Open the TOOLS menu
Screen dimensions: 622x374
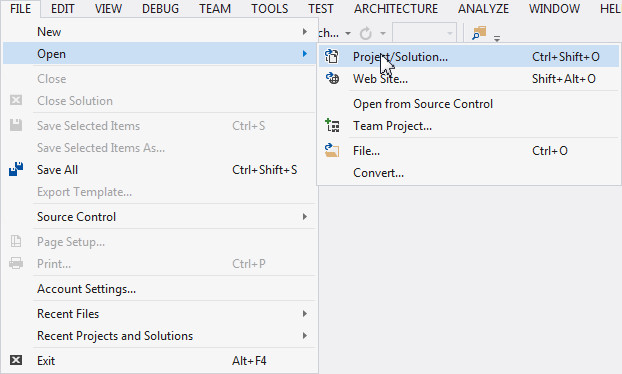[x=269, y=8]
